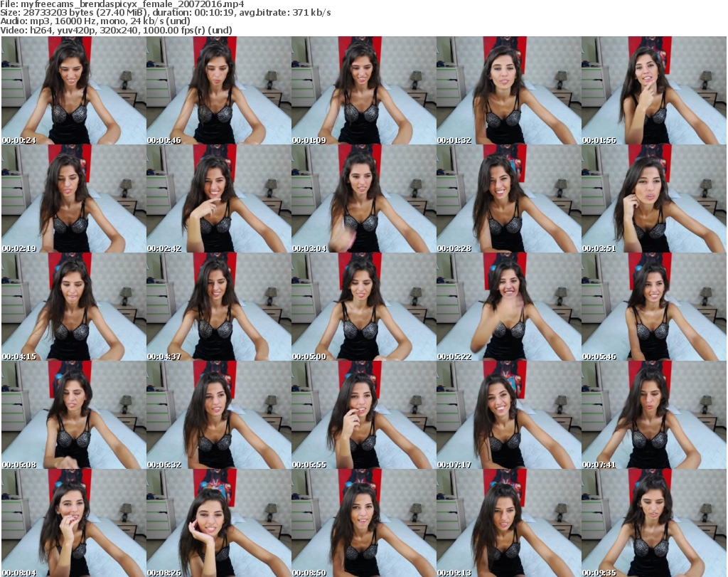Choose the frame stamped 00:06:55
This screenshot has width=728, height=577.
(x=363, y=415)
